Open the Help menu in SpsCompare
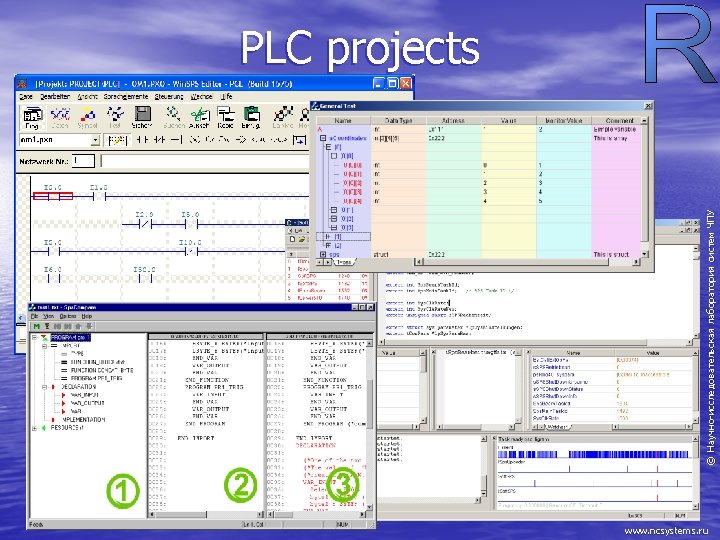Image resolution: width=720 pixels, height=540 pixels. click(x=87, y=316)
